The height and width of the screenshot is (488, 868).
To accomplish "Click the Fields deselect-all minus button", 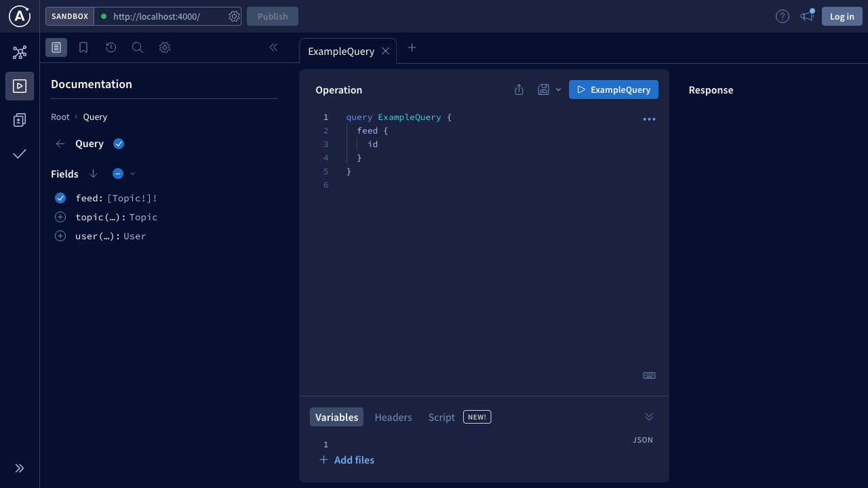I will (118, 174).
